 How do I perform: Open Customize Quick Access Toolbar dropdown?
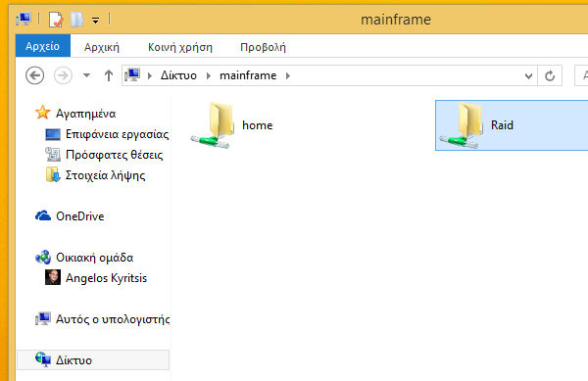[96, 21]
